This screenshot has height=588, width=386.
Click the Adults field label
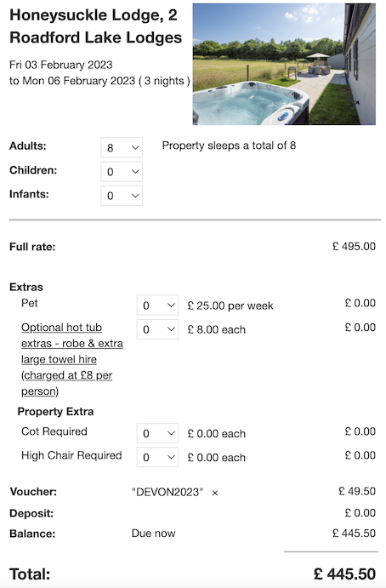(28, 146)
